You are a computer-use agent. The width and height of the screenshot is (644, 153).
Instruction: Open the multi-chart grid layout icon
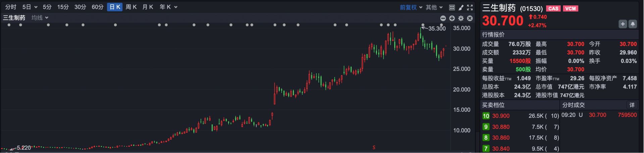click(x=452, y=7)
